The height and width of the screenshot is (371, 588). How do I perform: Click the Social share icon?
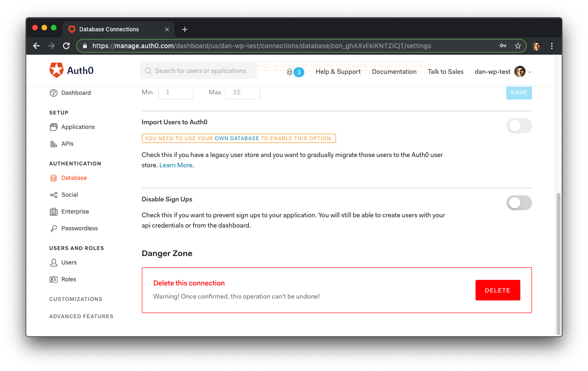click(53, 195)
